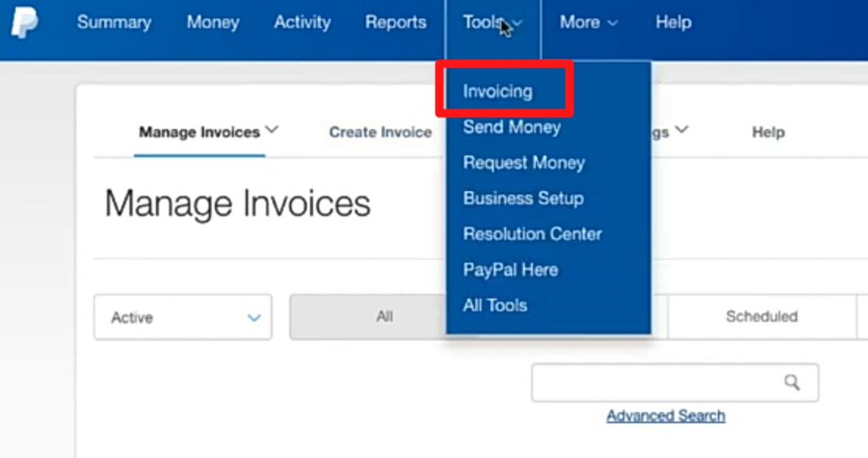Open the Summary navigation item
The image size is (868, 458).
click(114, 22)
